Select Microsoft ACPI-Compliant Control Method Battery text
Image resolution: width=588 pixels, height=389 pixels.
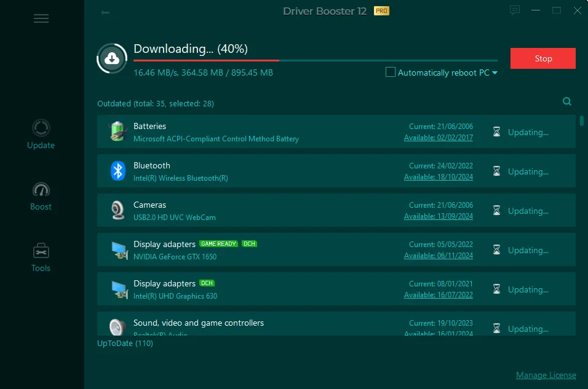[x=216, y=139]
